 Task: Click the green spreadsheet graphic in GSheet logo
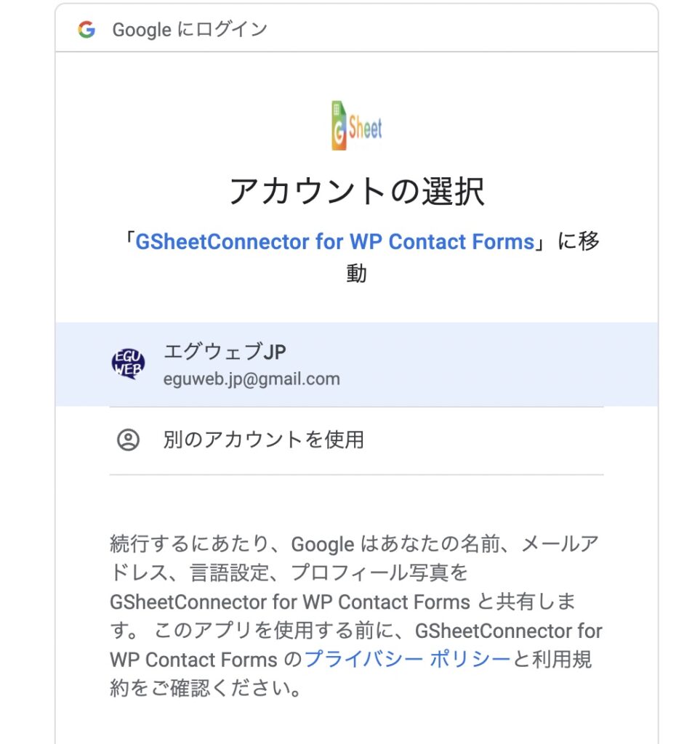click(x=337, y=109)
